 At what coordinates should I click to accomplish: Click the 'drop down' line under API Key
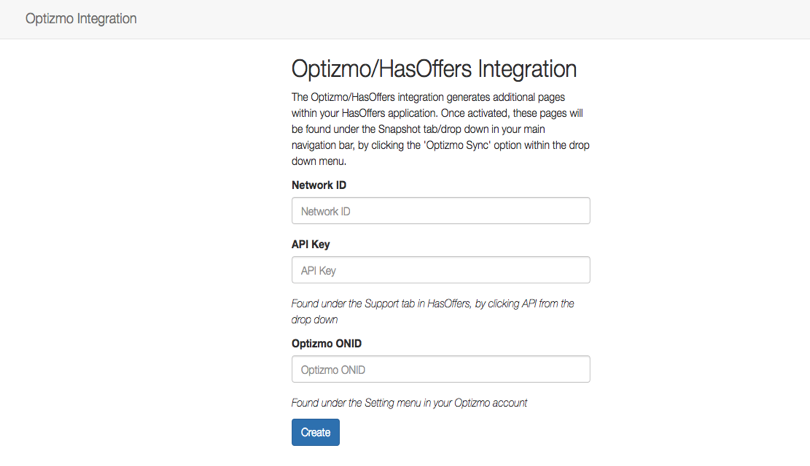315,320
